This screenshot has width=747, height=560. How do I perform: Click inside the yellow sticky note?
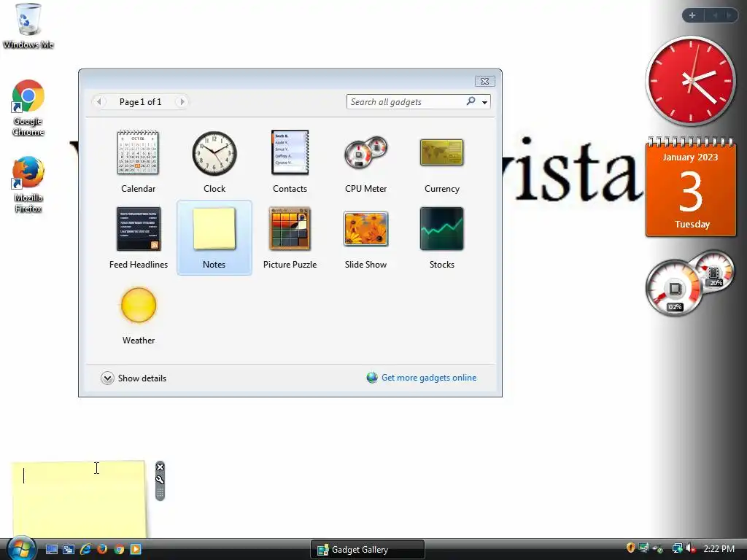(79, 499)
